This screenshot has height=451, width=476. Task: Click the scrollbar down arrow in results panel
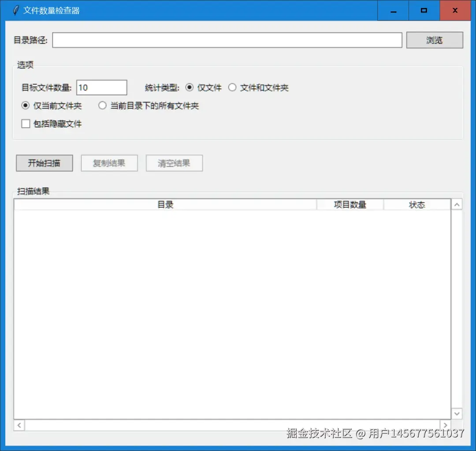click(457, 414)
